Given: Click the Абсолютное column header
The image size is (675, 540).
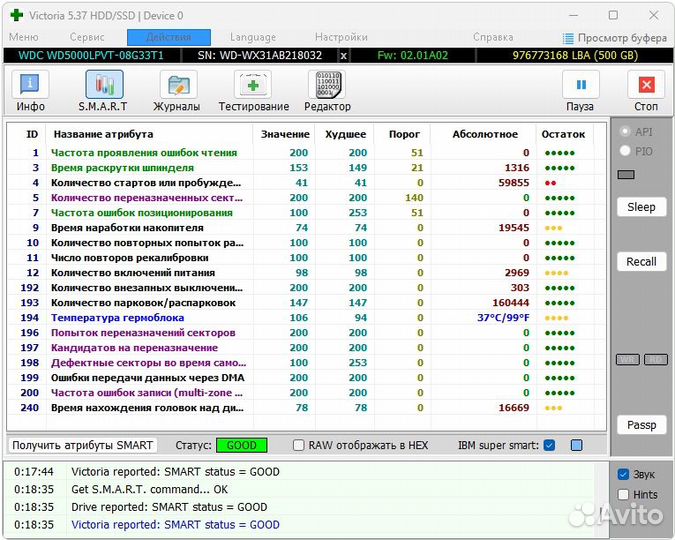Looking at the screenshot, I should tap(484, 134).
